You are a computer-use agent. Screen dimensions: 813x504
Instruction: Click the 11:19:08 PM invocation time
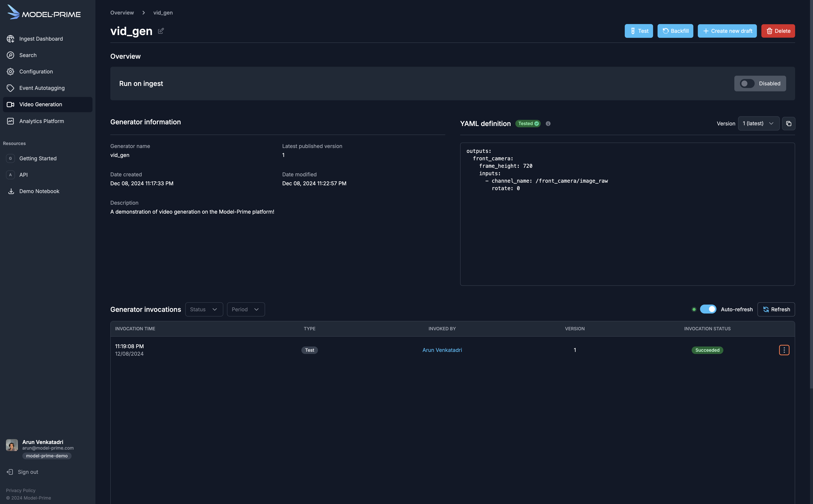[129, 346]
